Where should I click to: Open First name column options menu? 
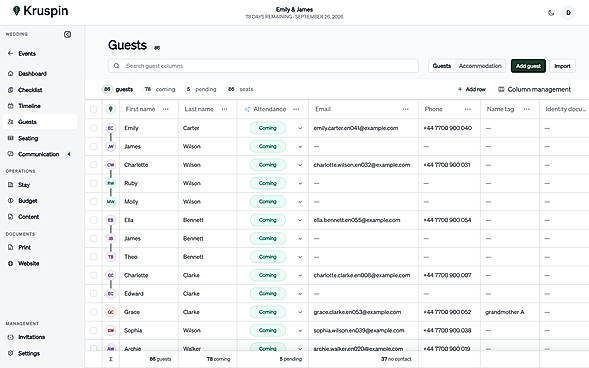166,109
